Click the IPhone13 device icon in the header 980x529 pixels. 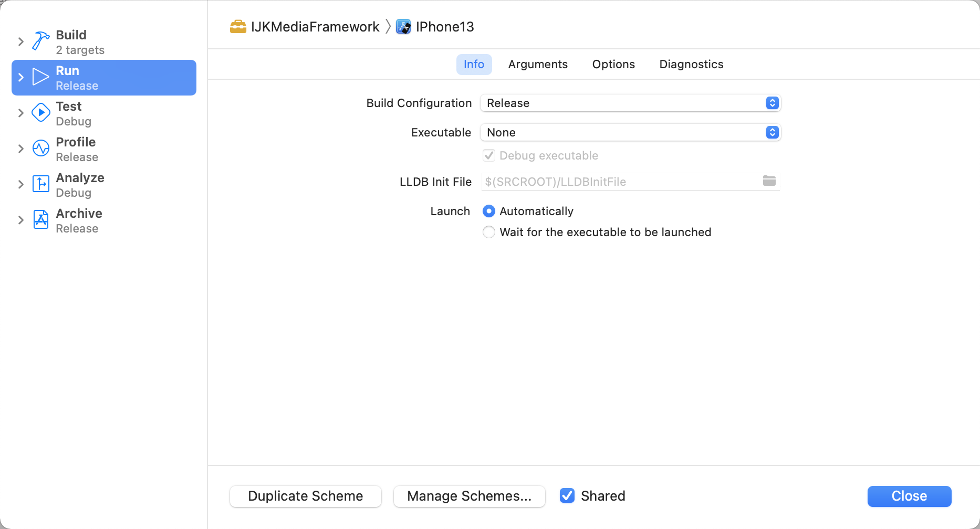coord(403,26)
